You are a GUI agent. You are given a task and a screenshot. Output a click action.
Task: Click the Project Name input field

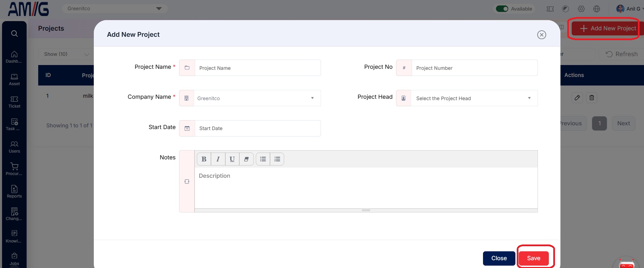coord(258,68)
